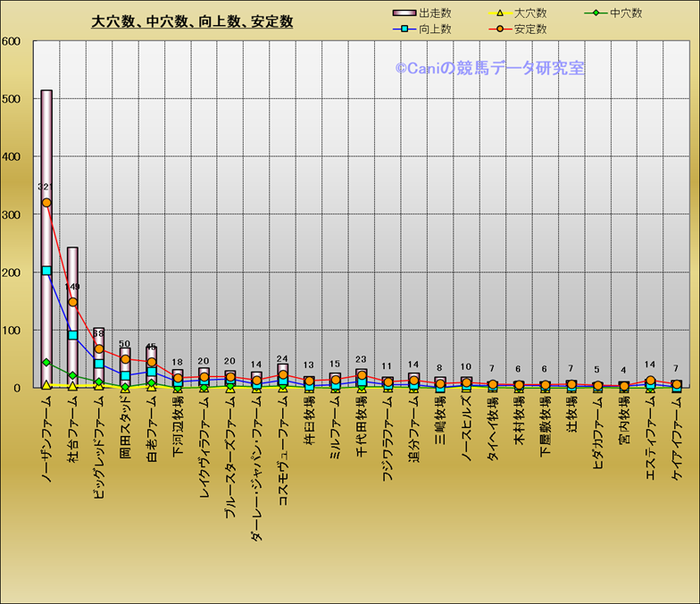Click the 岡田スタッド axis label
The image size is (700, 604).
[125, 428]
